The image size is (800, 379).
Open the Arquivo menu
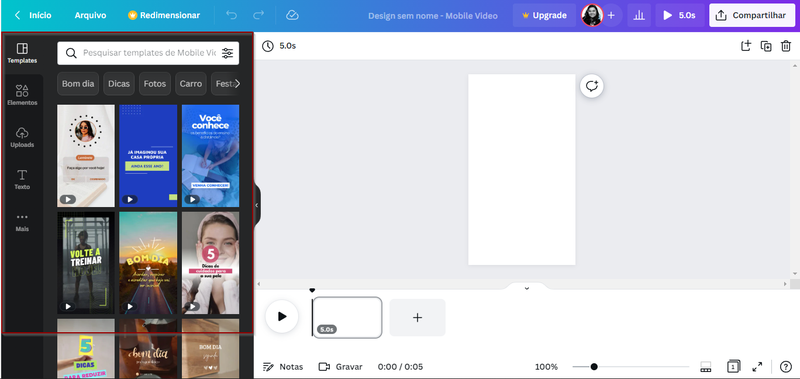pos(90,15)
